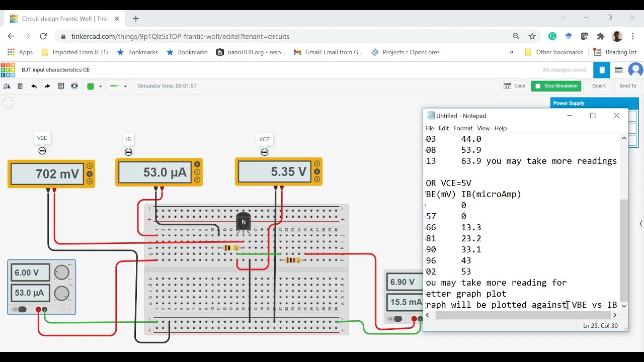Click the Send To button
644x362 pixels.
627,86
